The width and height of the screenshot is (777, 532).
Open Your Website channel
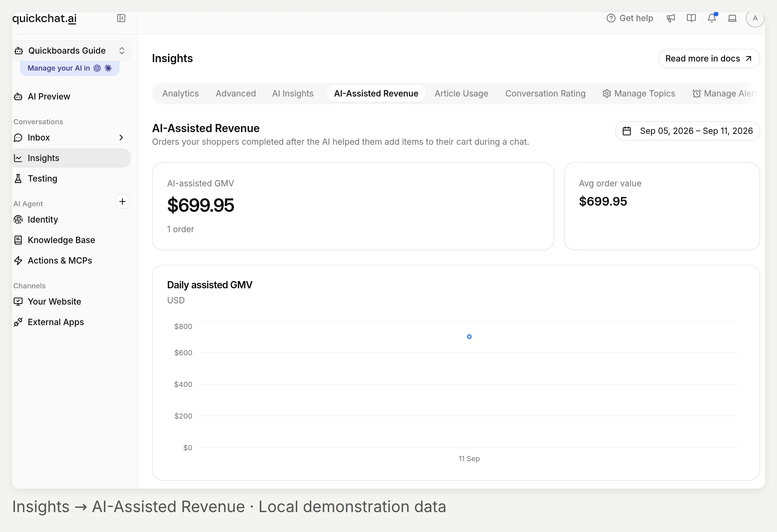pyautogui.click(x=71, y=302)
